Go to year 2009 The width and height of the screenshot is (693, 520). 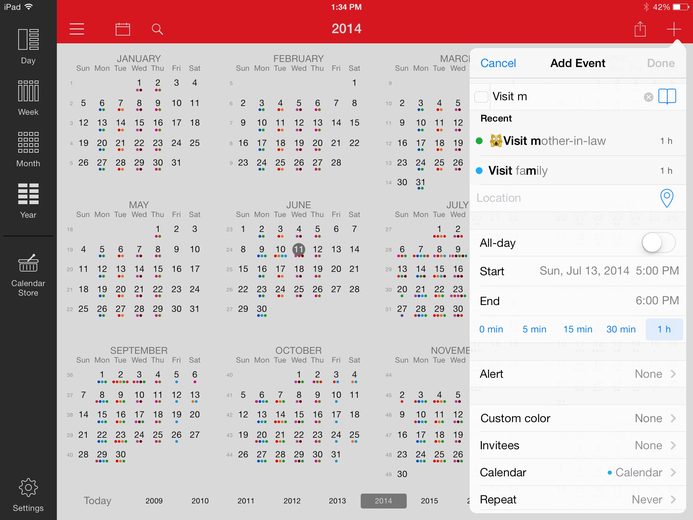(154, 501)
